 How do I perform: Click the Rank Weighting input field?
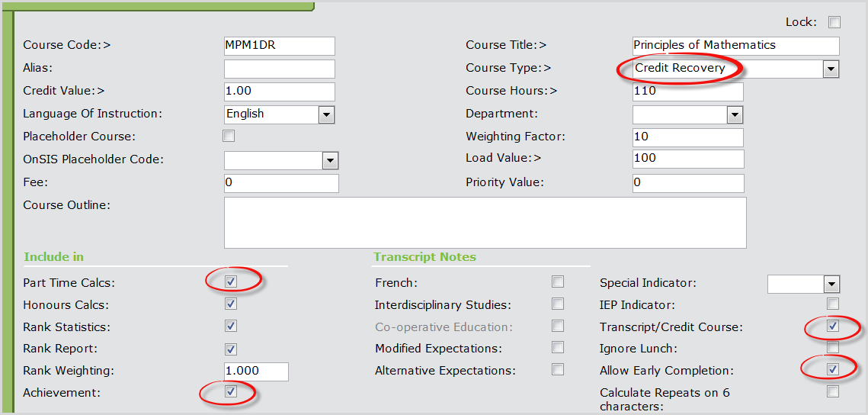256,372
